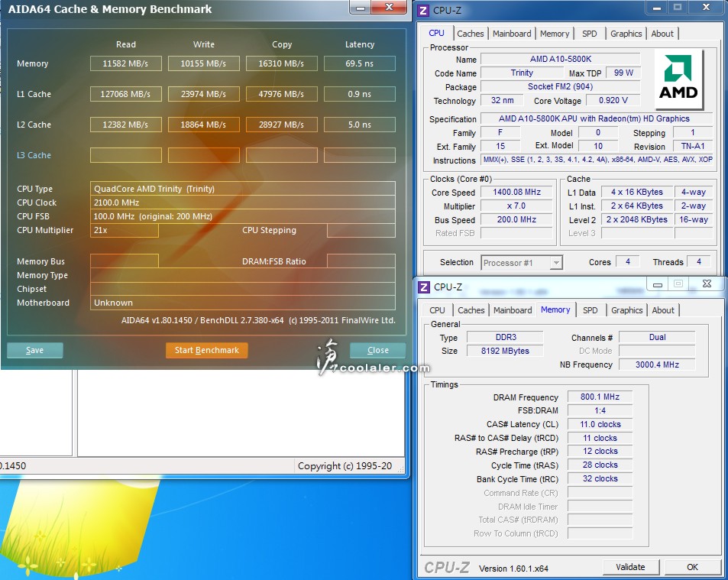This screenshot has width=728, height=580.
Task: Click the L2 Cache Copy value 28927 MB/s
Action: [282, 125]
